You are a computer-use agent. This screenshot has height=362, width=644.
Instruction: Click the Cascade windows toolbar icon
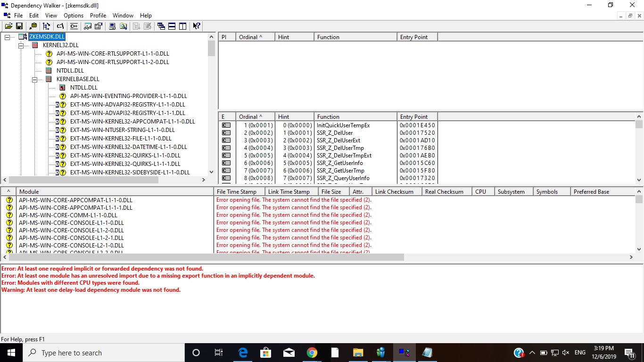161,26
